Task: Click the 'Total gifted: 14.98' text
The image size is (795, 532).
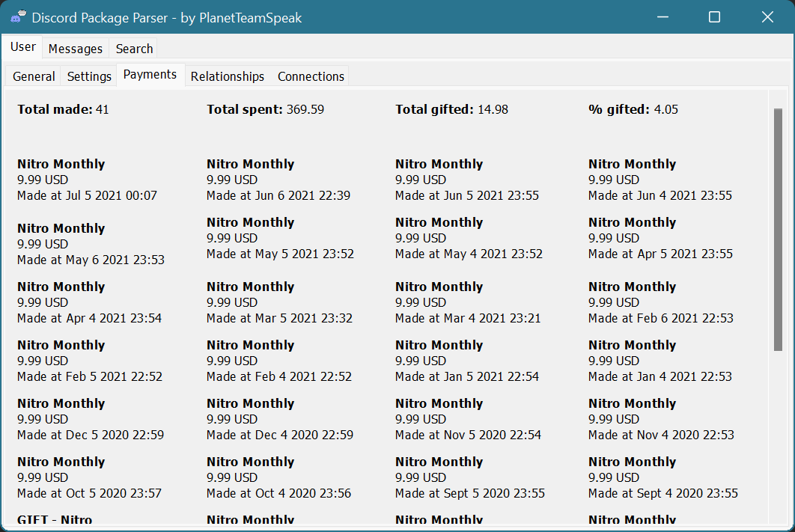Action: tap(451, 109)
